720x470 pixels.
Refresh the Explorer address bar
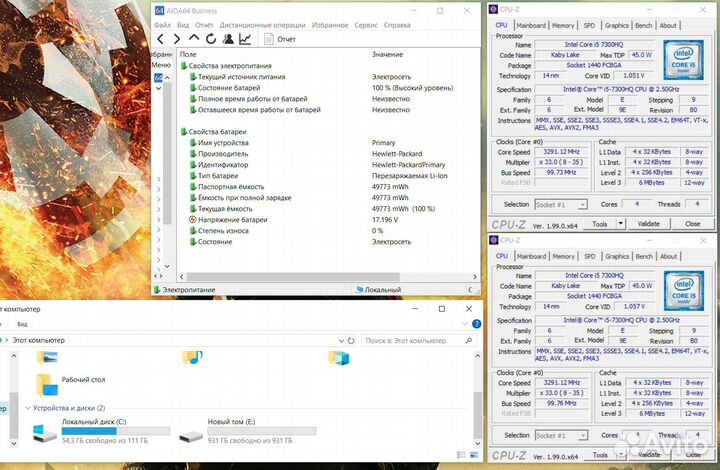pos(351,341)
